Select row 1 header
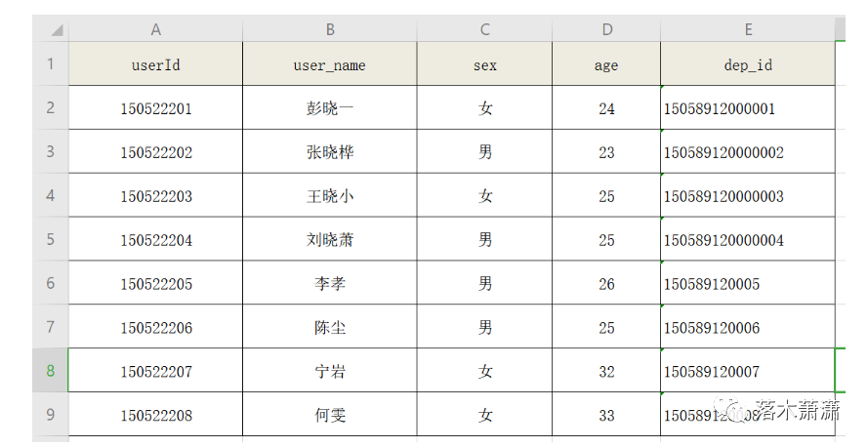Screen dimensions: 868x448 pos(51,63)
